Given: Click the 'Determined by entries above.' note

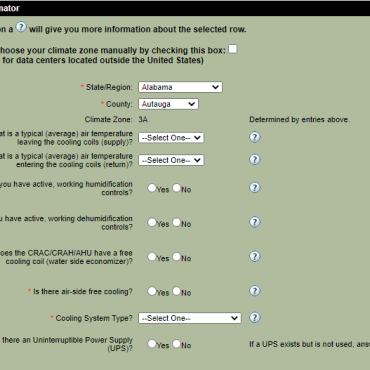Looking at the screenshot, I should coord(300,120).
